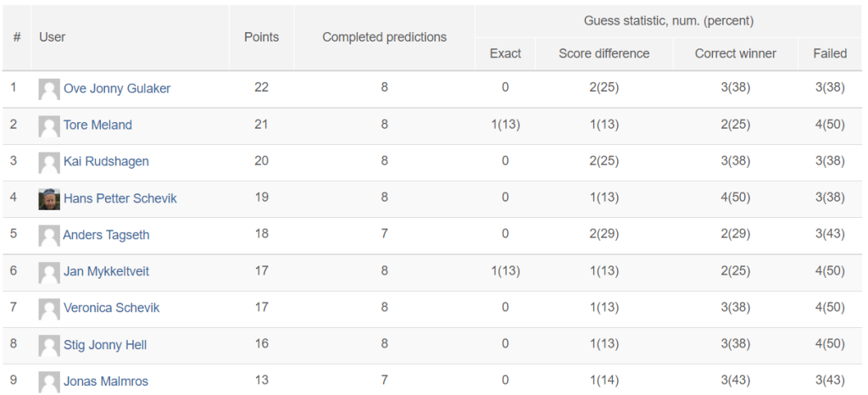Open Hans Petter Schevik's name link
This screenshot has height=395, width=868.
point(120,198)
